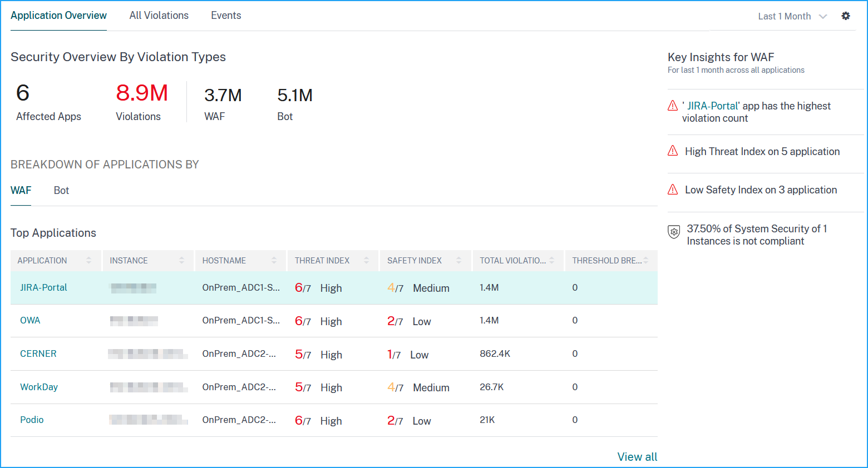This screenshot has height=468, width=868.
Task: Open the Events tab
Action: click(226, 16)
